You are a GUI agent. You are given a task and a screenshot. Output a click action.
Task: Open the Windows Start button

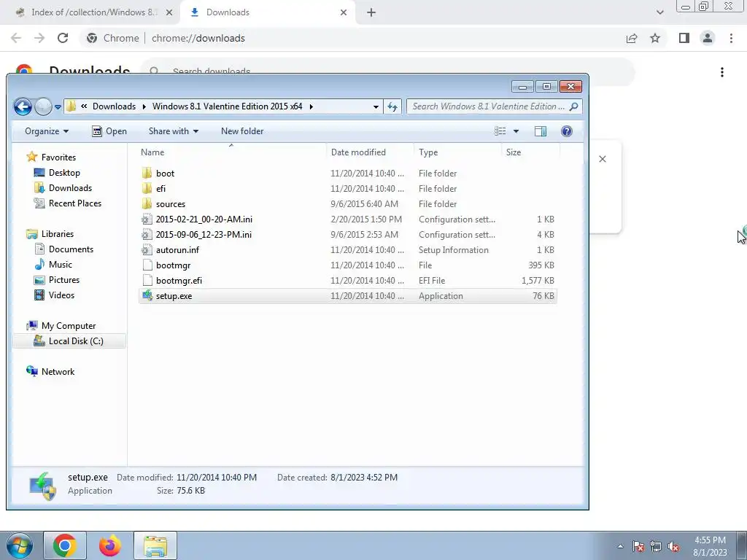click(x=19, y=545)
